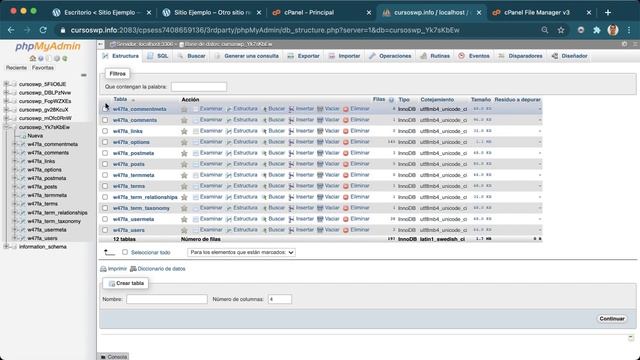
Task: Click the filter word input field
Action: pyautogui.click(x=199, y=87)
